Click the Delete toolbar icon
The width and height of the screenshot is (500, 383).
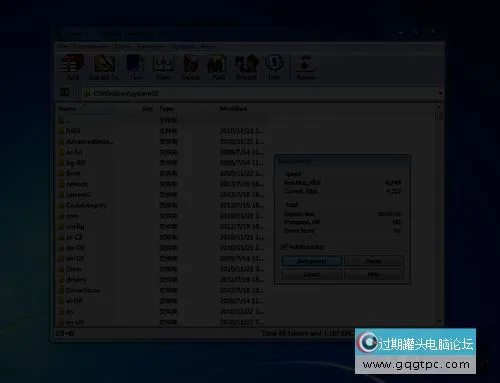pos(190,67)
